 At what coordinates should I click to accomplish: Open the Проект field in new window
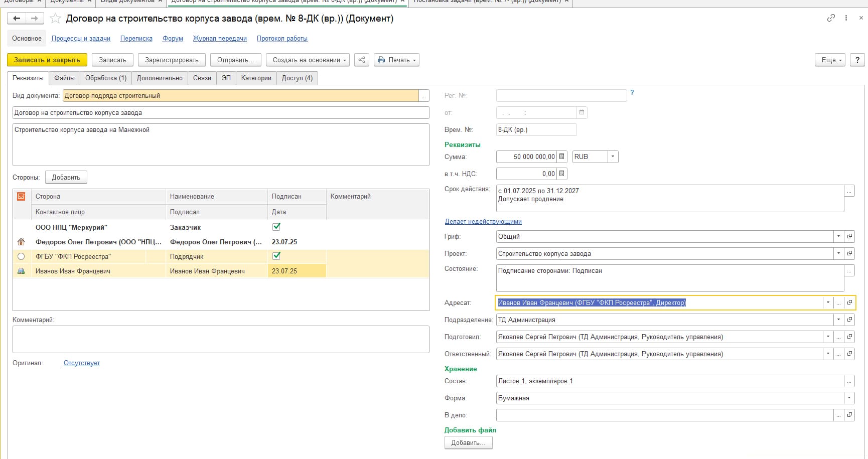click(x=849, y=253)
